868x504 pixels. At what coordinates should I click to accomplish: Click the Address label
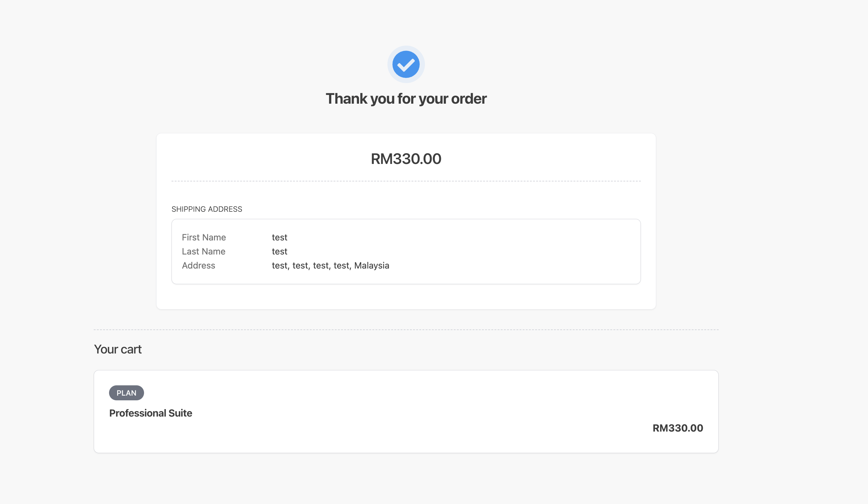point(198,265)
